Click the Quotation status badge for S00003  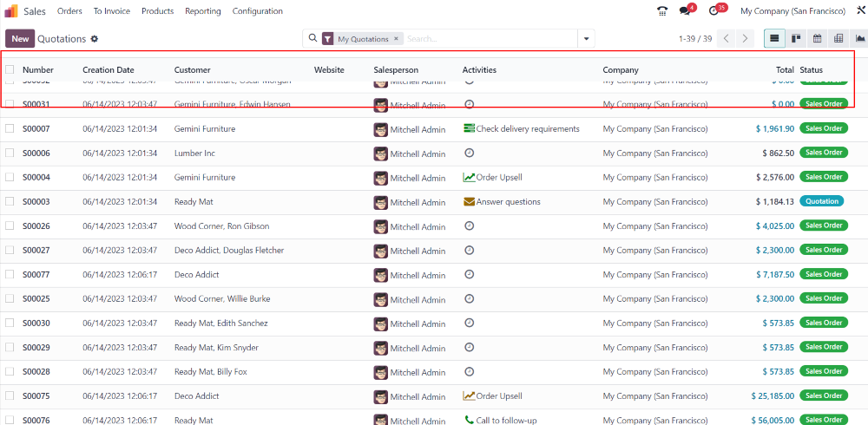click(821, 201)
